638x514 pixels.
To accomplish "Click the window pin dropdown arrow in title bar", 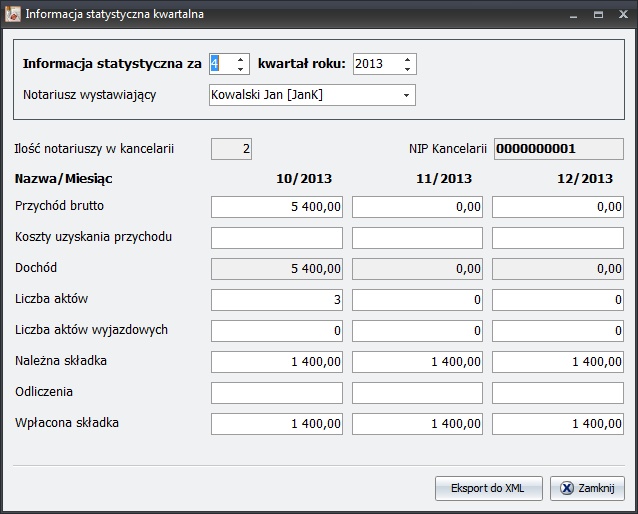I will click(x=573, y=14).
